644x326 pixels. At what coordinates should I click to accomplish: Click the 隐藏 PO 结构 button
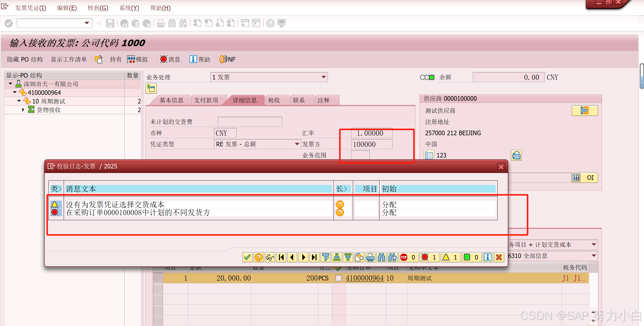pyautogui.click(x=25, y=59)
